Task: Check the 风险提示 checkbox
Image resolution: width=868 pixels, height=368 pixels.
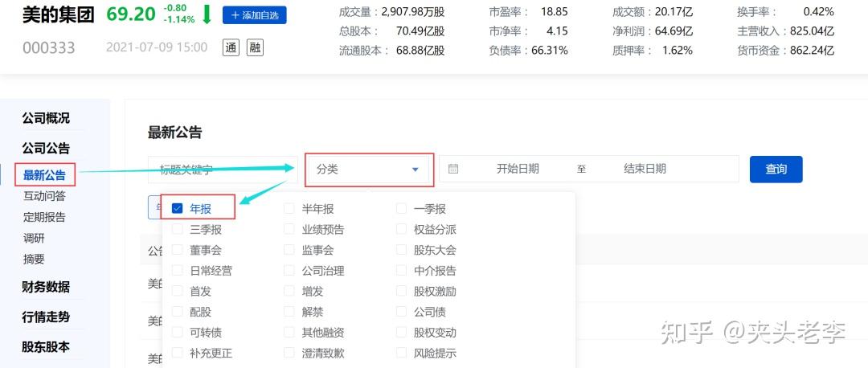Action: pos(401,353)
